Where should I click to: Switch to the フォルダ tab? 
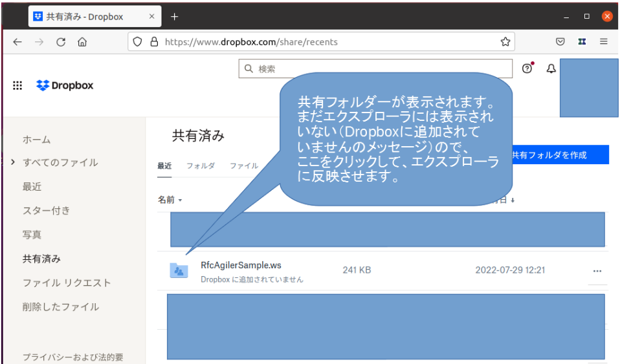coord(201,166)
